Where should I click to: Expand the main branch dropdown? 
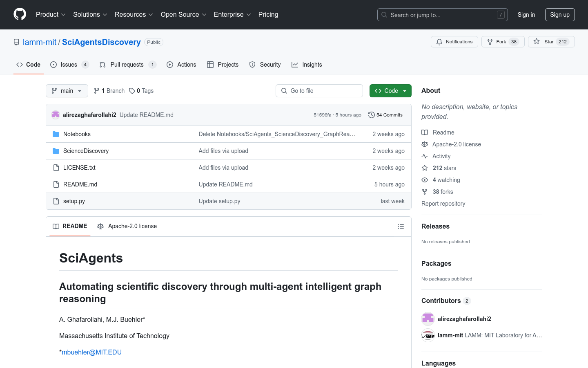[67, 91]
